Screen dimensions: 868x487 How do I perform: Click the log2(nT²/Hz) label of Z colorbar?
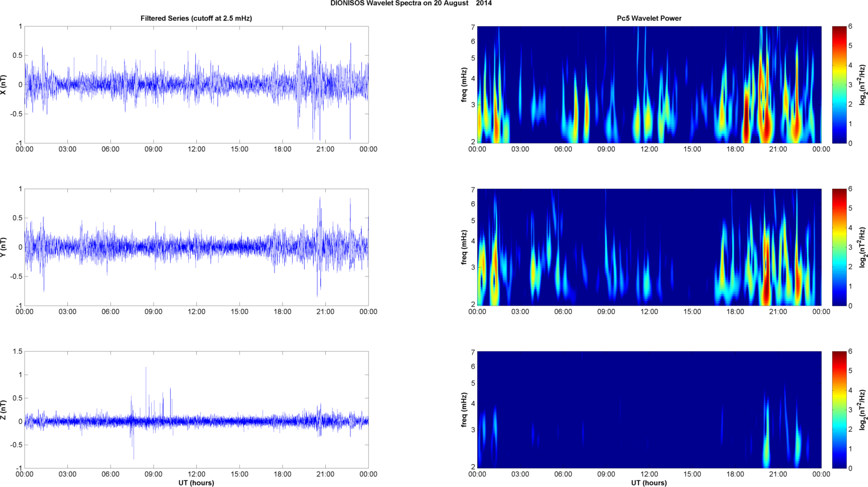point(863,410)
